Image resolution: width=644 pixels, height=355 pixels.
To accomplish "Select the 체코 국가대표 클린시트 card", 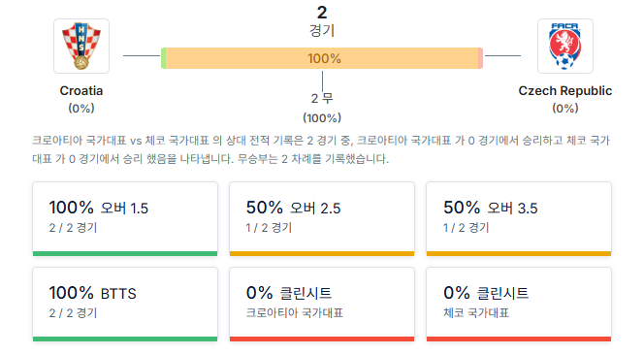I will coord(519,305).
